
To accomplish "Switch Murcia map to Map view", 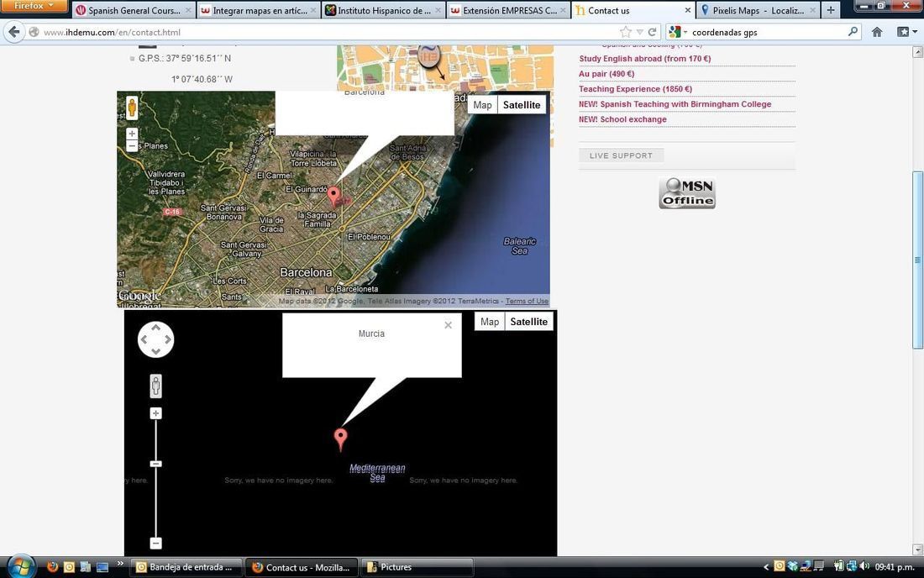I will (x=489, y=322).
